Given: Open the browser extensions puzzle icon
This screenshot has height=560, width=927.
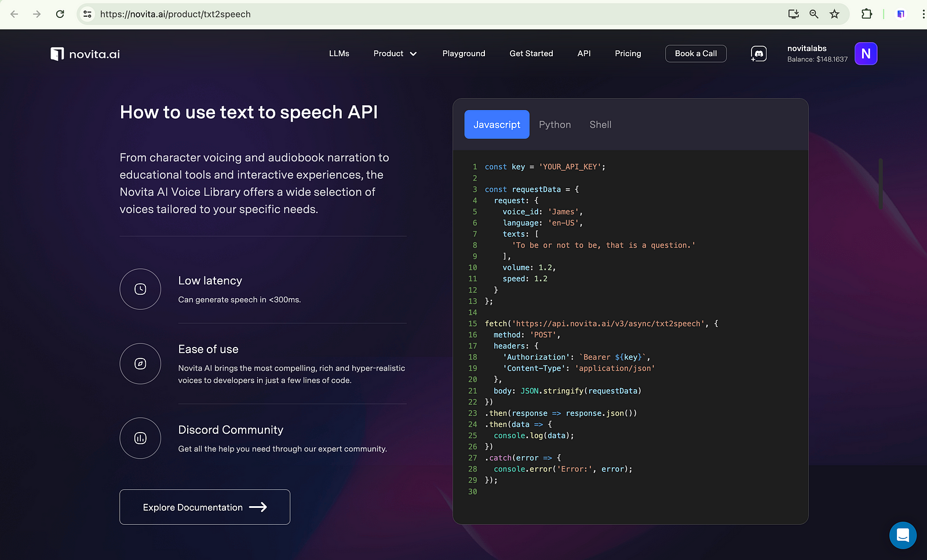Looking at the screenshot, I should point(867,14).
